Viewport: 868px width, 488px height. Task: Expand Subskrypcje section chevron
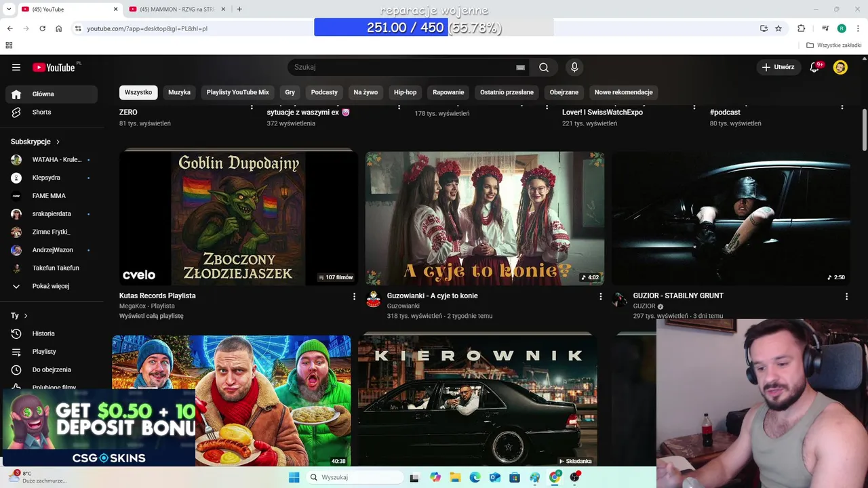click(x=58, y=142)
